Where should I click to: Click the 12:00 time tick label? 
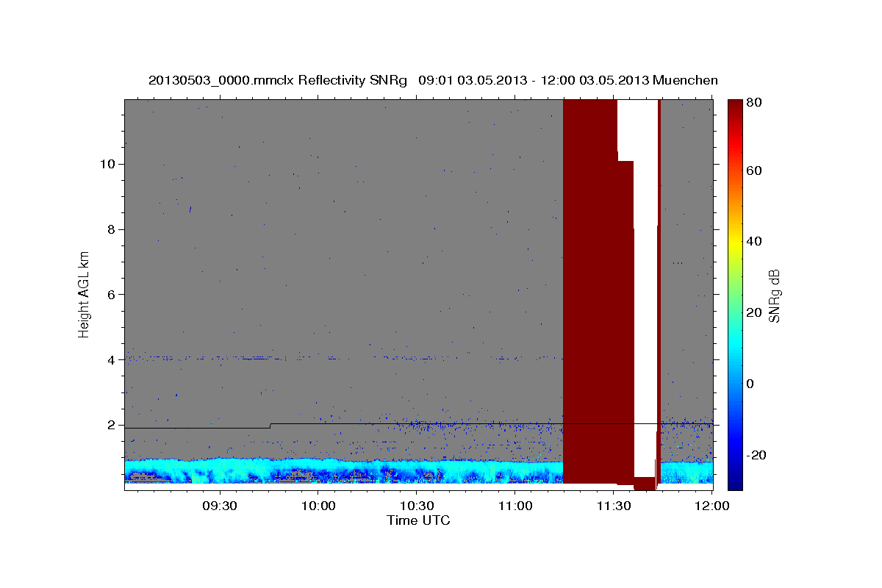[x=711, y=506]
